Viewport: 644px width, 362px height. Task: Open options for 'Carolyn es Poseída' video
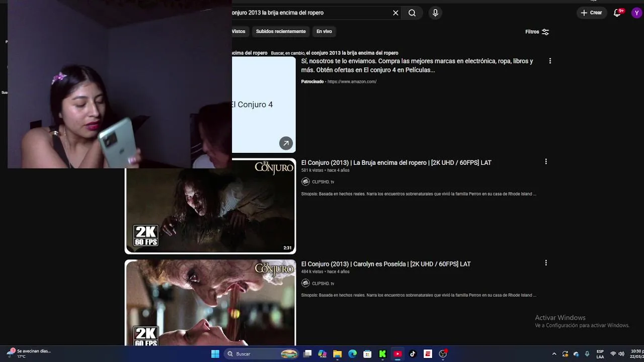tap(546, 263)
